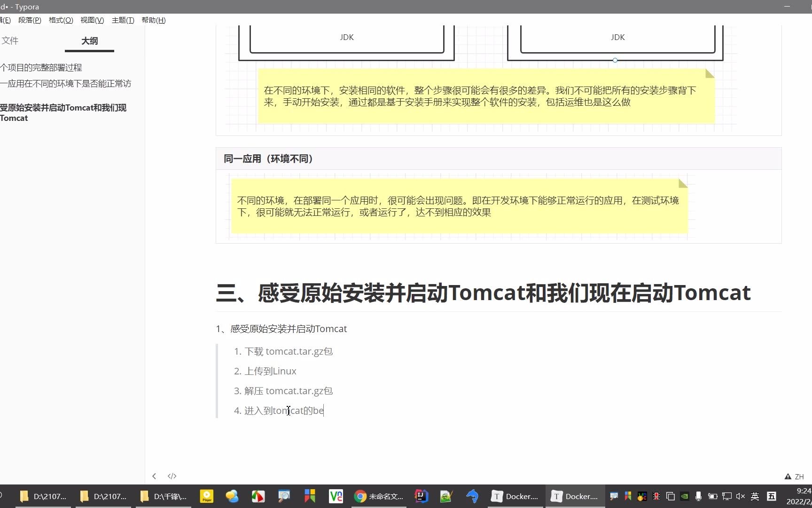Image resolution: width=812 pixels, height=508 pixels.
Task: Collapse the sidebar with the arrow icon
Action: click(154, 476)
